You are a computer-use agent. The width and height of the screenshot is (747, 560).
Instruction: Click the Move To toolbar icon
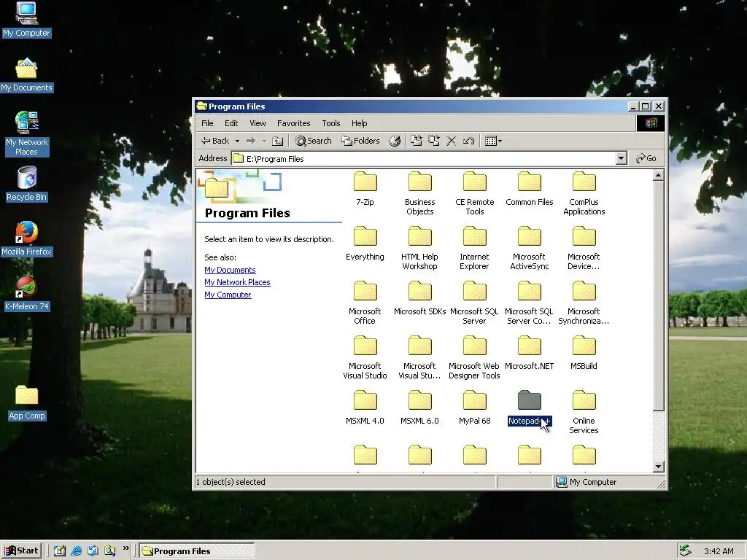point(417,141)
